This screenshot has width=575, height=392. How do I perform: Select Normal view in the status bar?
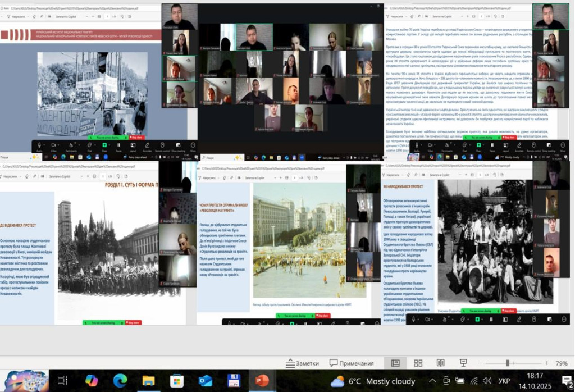tap(395, 363)
